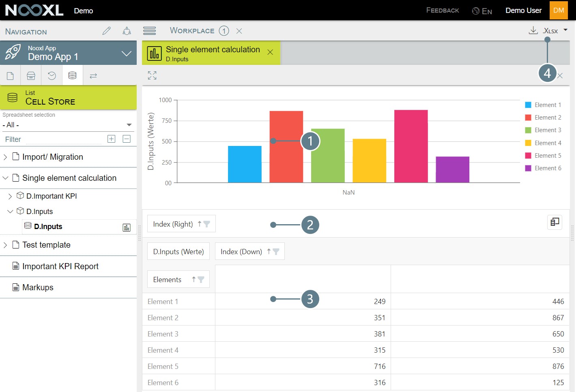The height and width of the screenshot is (392, 576).
Task: Open the DM user avatar
Action: [x=559, y=10]
